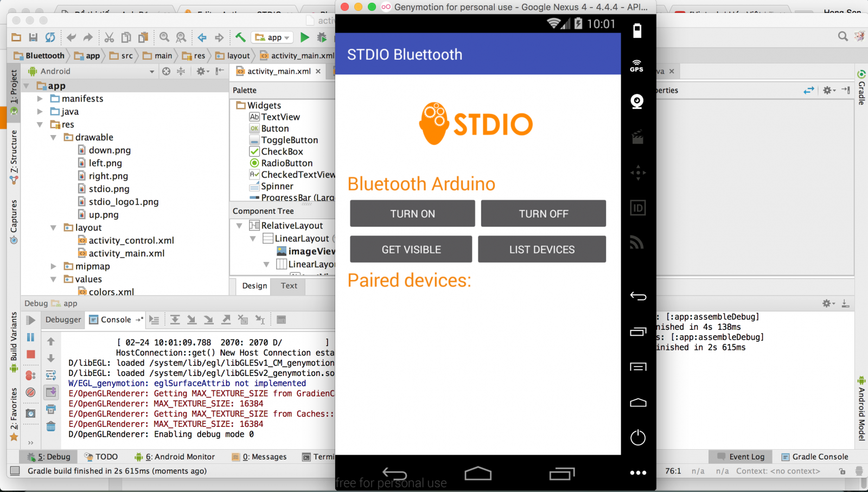Viewport: 868px width, 492px height.
Task: Select the Spinner widget in the Palette
Action: (x=271, y=186)
